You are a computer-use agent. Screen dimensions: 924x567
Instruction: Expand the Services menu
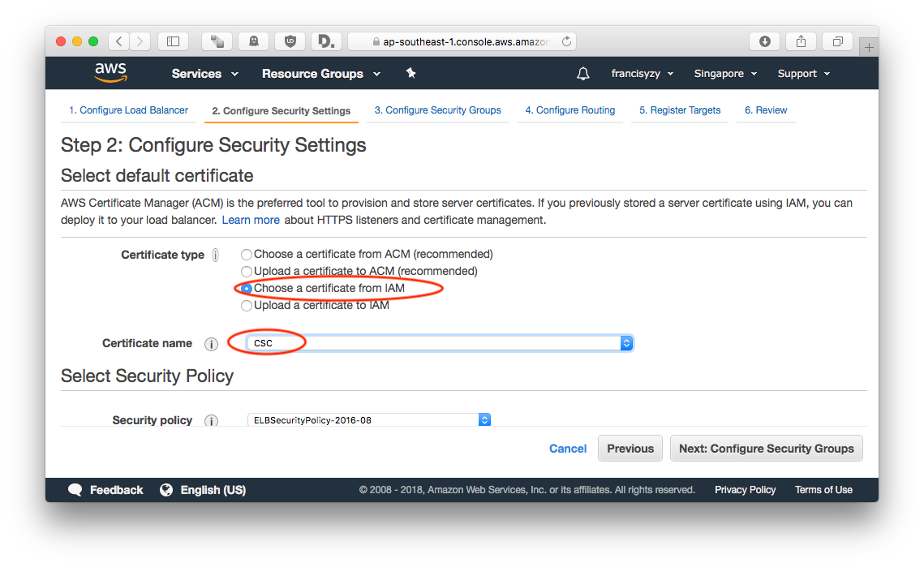pos(204,74)
